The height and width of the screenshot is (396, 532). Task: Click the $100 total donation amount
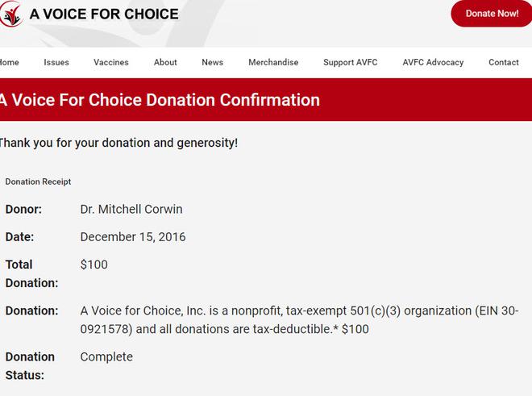(94, 265)
